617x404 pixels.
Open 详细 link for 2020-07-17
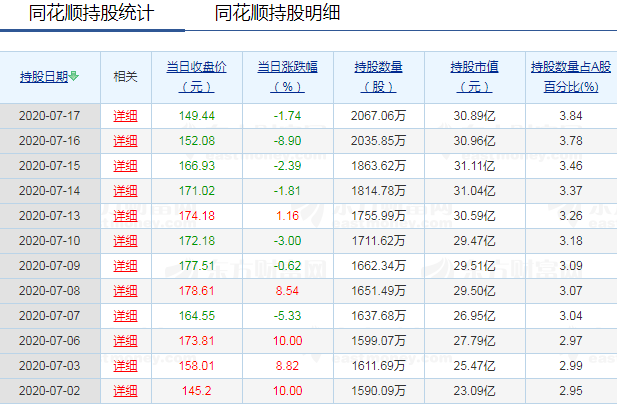pyautogui.click(x=125, y=116)
